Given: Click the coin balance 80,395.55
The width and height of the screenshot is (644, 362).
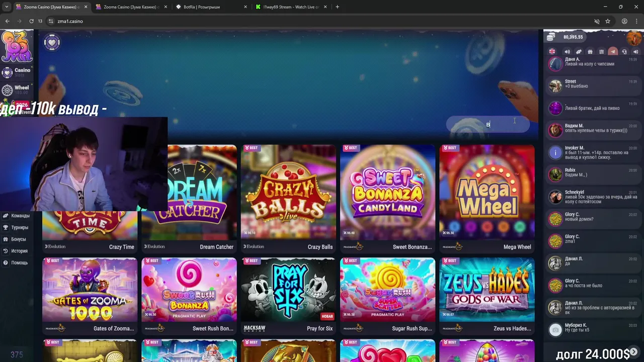Looking at the screenshot, I should 573,37.
